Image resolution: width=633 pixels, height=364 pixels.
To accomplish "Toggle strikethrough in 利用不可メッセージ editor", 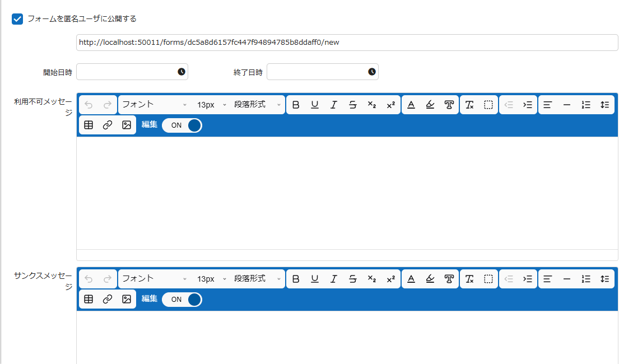I will [352, 105].
